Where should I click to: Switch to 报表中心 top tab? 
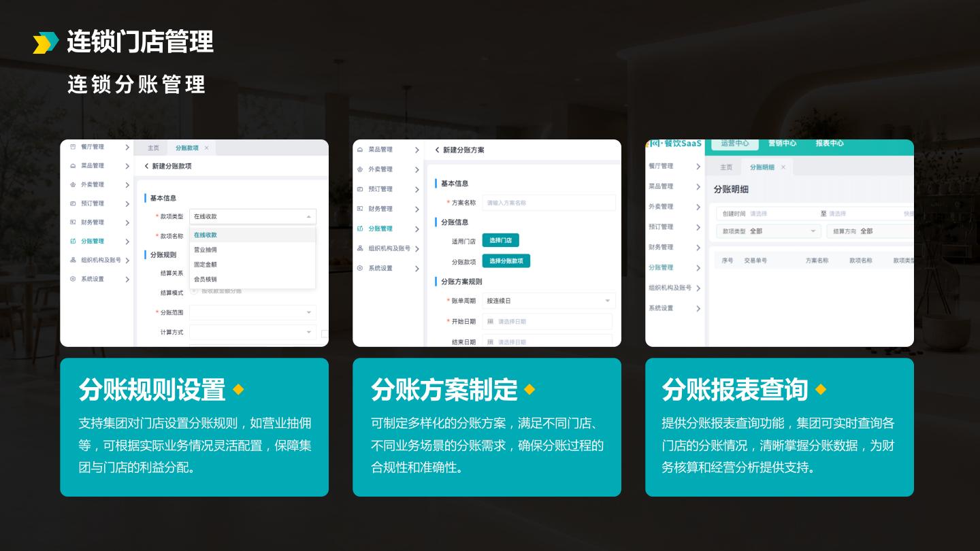coord(830,144)
